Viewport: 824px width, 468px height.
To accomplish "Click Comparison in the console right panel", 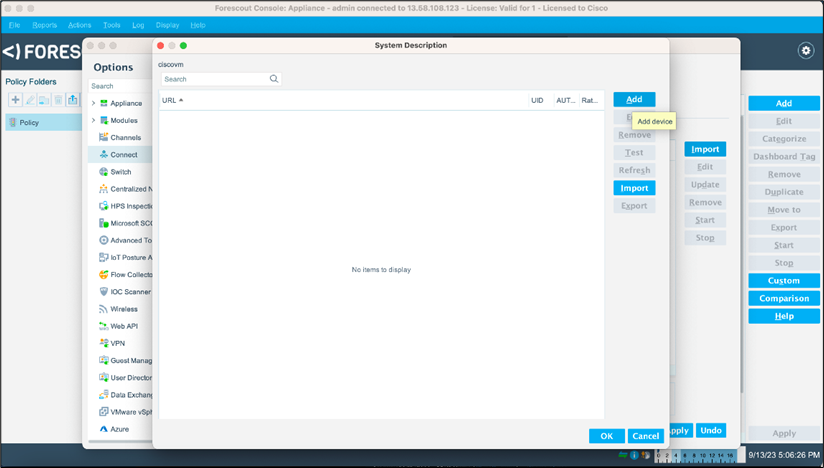I will [x=784, y=298].
